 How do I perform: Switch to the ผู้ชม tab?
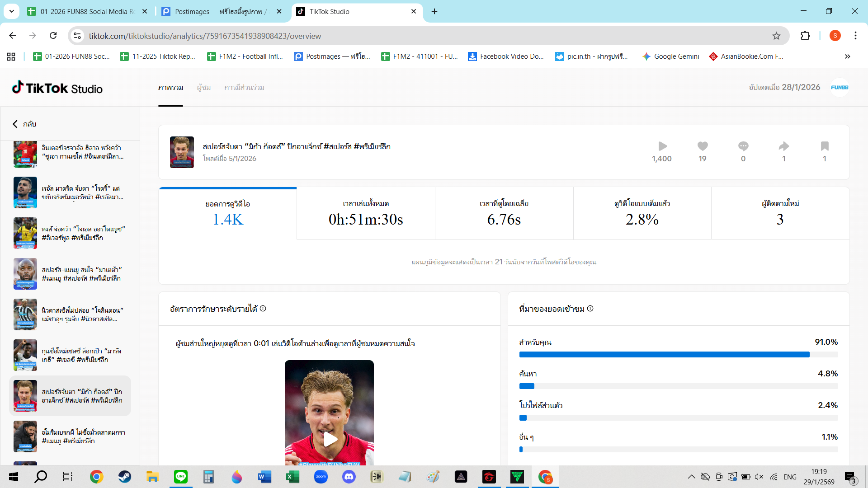(204, 88)
